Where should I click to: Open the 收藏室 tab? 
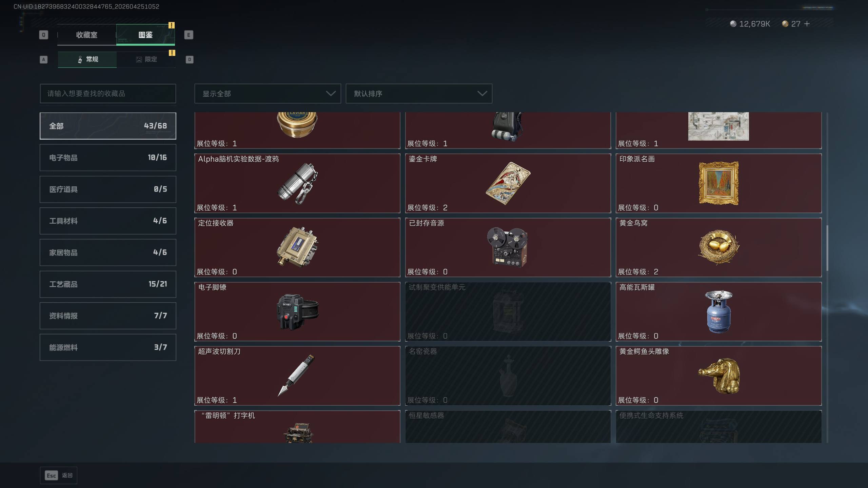click(87, 35)
